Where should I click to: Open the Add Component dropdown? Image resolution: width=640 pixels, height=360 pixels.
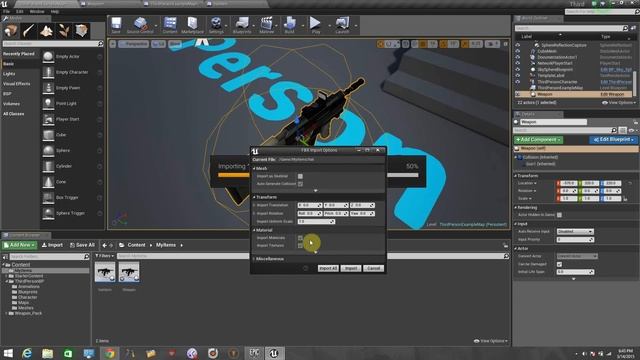click(x=538, y=140)
